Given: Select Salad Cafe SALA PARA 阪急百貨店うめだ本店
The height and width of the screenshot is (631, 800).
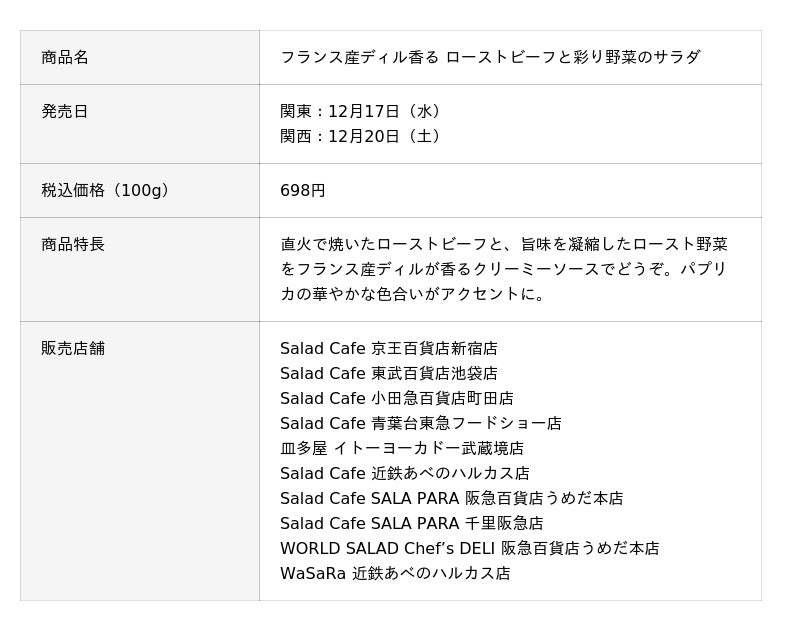Looking at the screenshot, I should 451,498.
